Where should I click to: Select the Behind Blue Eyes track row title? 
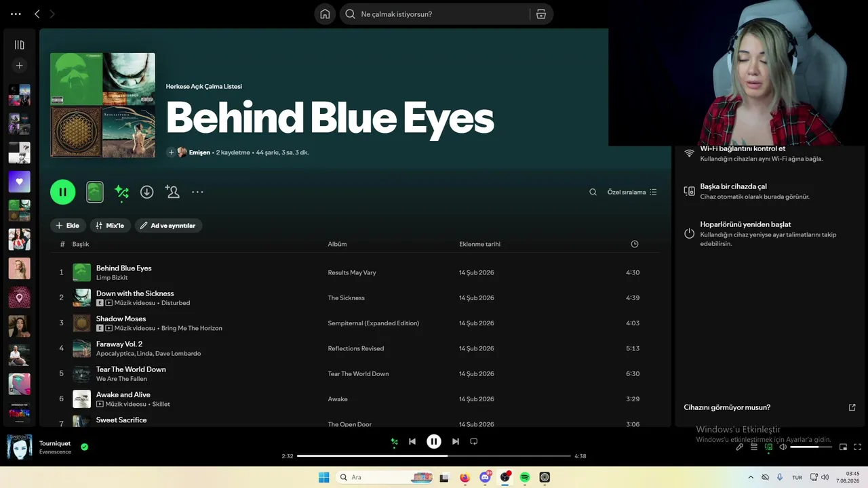(124, 268)
